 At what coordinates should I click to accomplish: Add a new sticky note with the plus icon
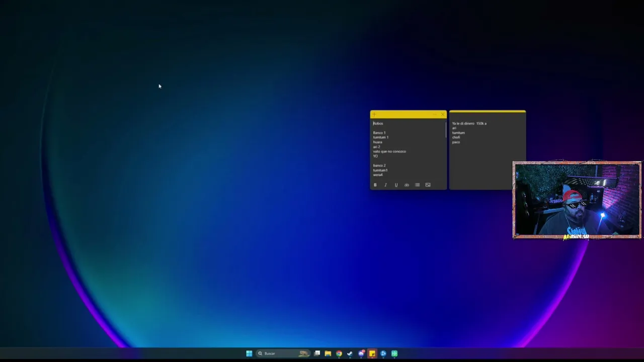point(374,115)
